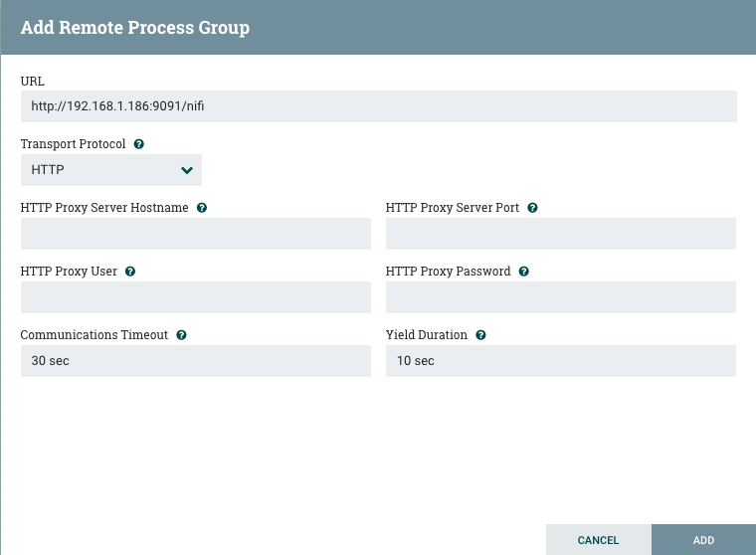756x555 pixels.
Task: Click the Yield Duration label
Action: pos(426,335)
